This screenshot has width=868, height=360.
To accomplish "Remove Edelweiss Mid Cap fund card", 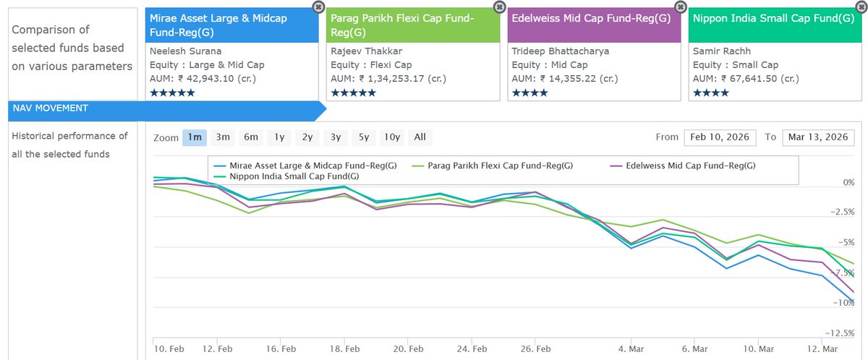I will pyautogui.click(x=679, y=7).
